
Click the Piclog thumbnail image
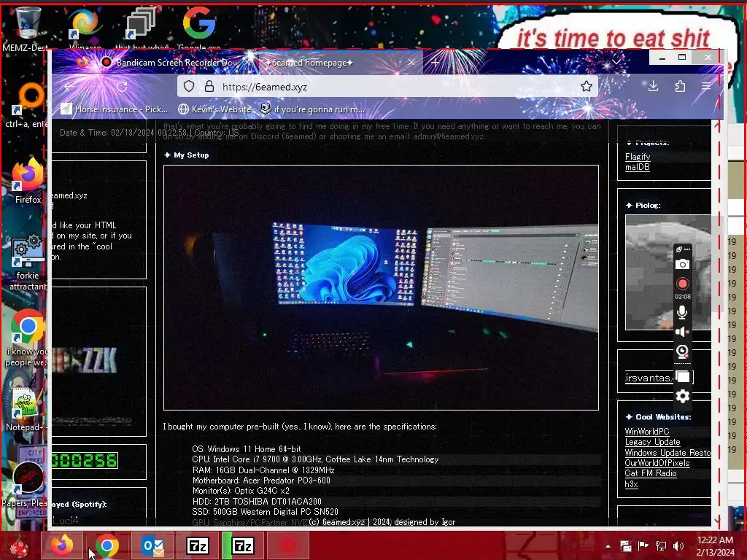668,272
